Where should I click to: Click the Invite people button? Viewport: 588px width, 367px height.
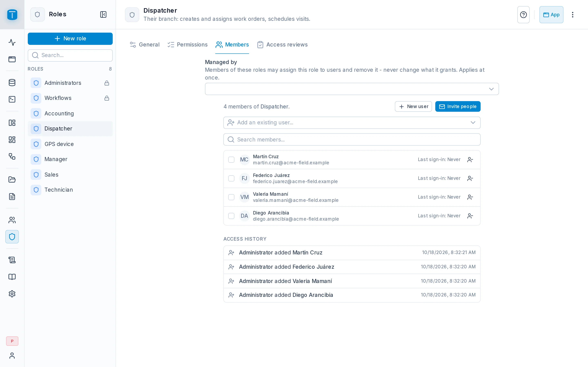tap(458, 107)
